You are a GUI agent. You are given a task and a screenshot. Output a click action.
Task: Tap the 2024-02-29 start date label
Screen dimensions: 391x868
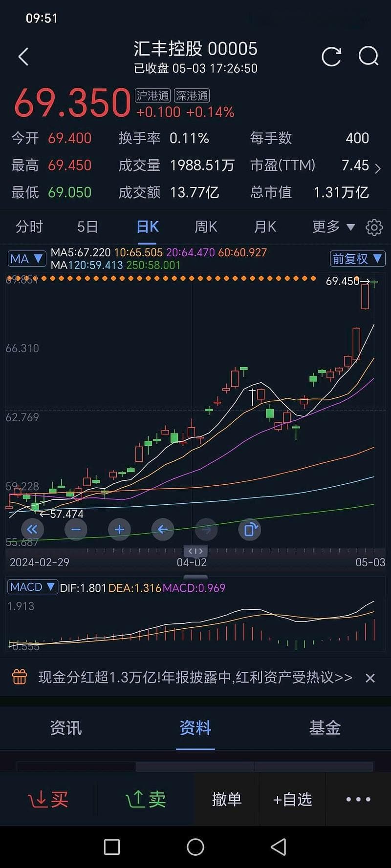pyautogui.click(x=40, y=562)
